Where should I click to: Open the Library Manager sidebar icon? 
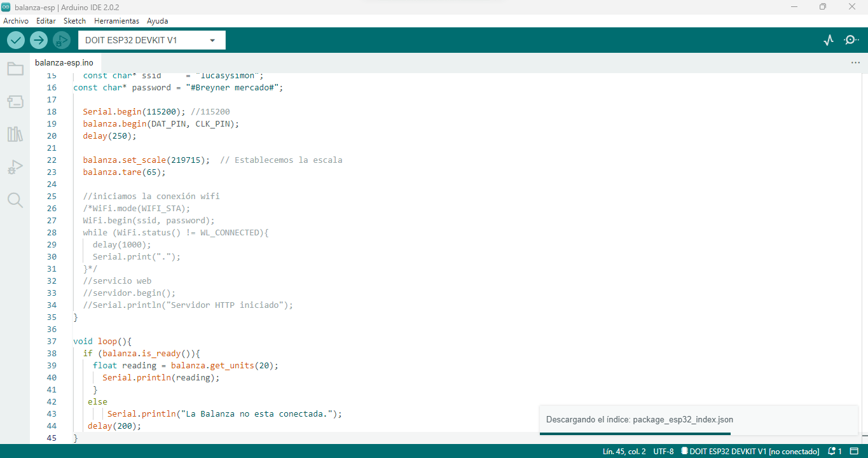pos(15,134)
